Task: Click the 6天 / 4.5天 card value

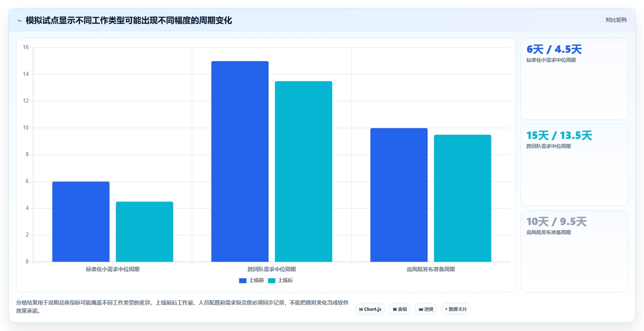Action: (x=554, y=49)
